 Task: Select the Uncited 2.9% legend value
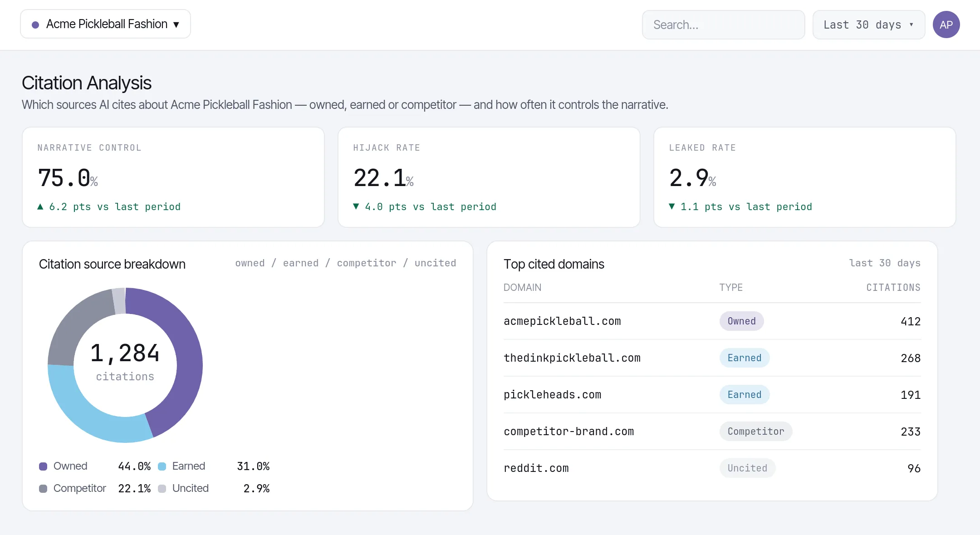click(256, 489)
